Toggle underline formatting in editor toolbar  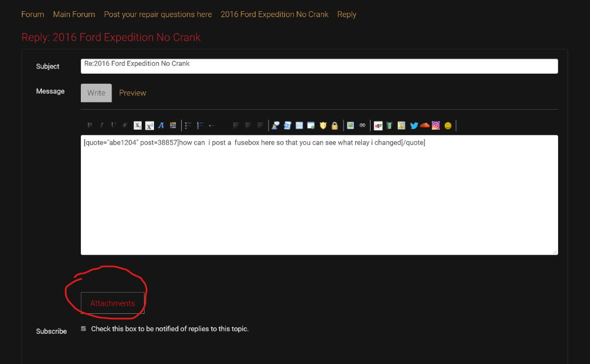tap(113, 125)
